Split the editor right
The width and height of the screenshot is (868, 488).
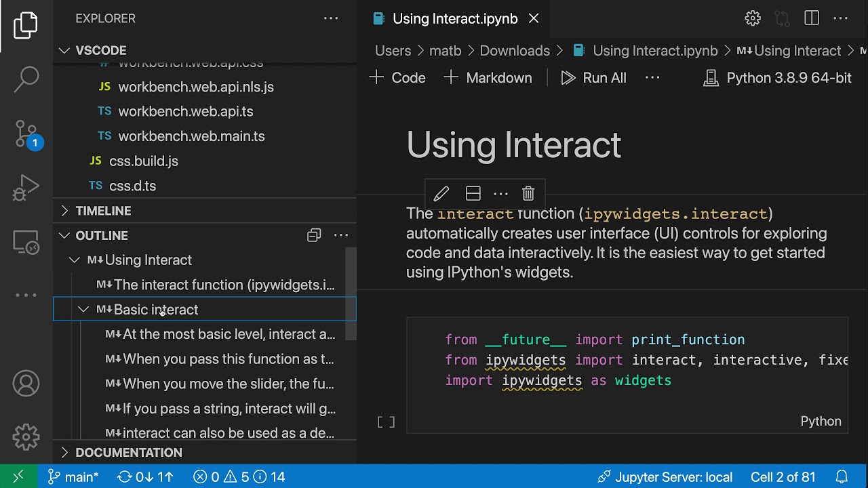(812, 18)
